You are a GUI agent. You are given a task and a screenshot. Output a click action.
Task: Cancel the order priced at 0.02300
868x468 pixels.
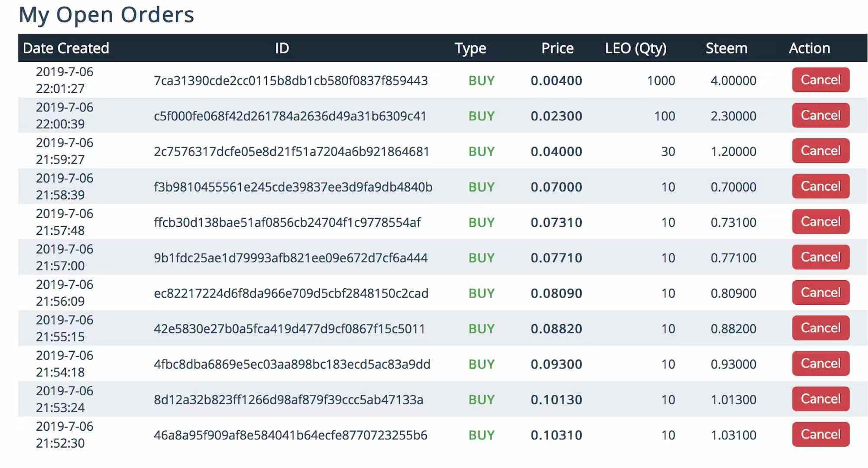(820, 115)
